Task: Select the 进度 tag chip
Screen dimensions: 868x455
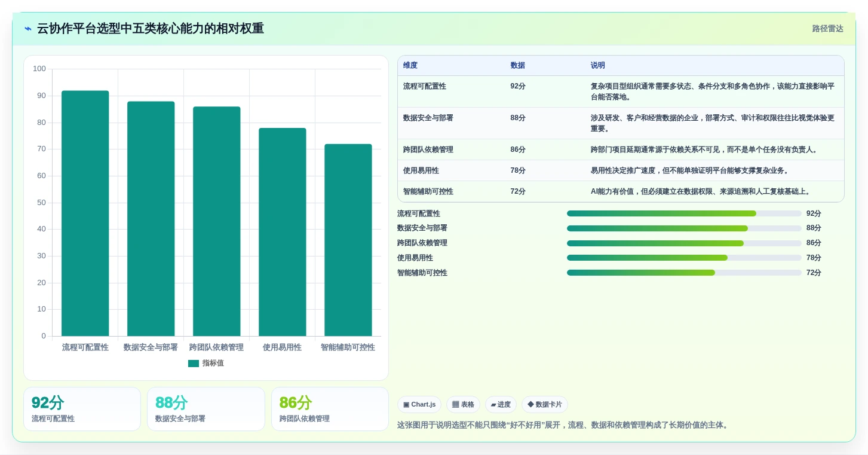Action: pos(501,405)
